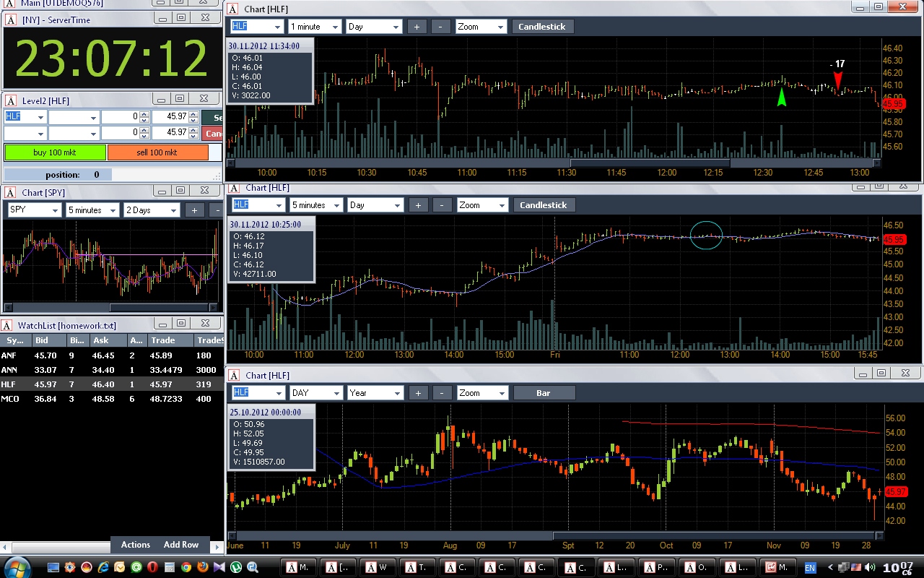Open the Actions menu in the WatchList
The width and height of the screenshot is (924, 578).
(136, 545)
